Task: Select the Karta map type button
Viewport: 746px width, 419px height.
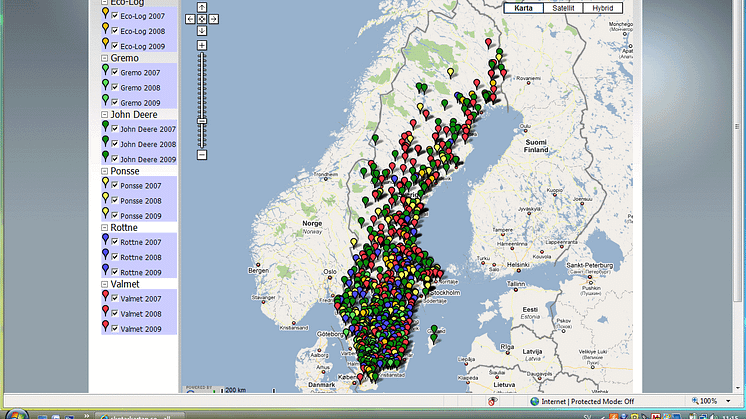Action: 523,8
